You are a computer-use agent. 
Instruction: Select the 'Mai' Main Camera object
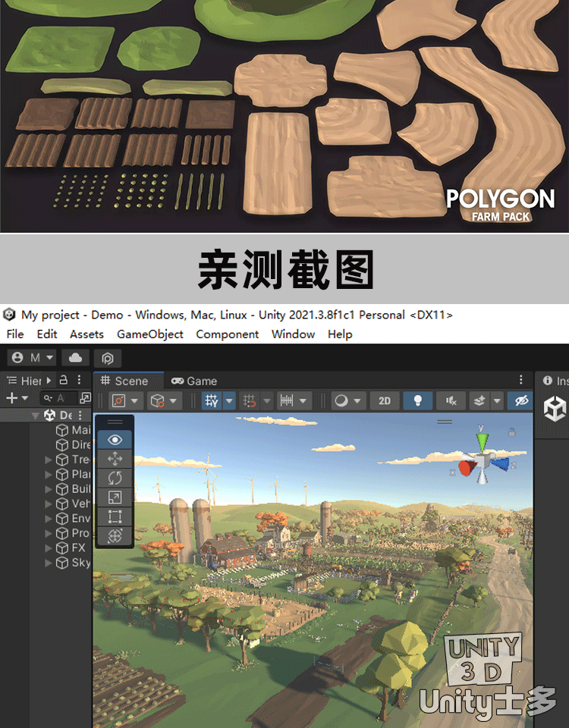[73, 430]
